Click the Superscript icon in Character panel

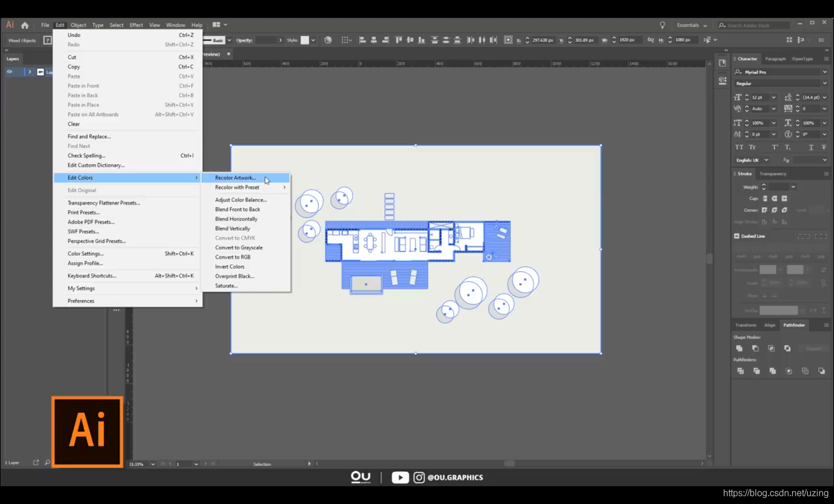(775, 148)
